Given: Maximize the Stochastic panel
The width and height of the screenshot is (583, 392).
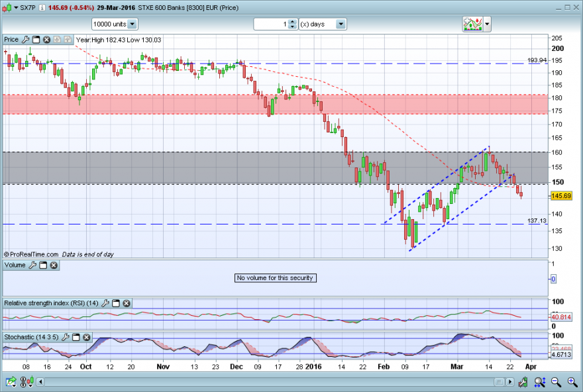Looking at the screenshot, I should pos(76,337).
